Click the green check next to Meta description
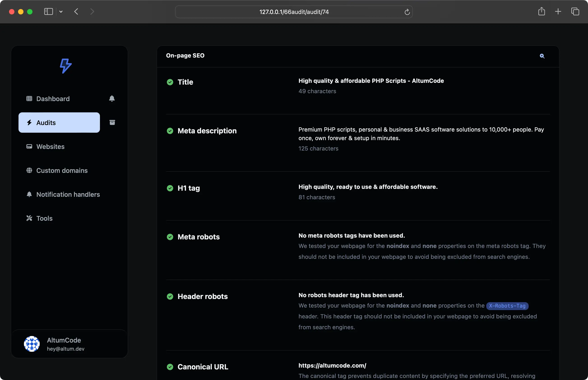This screenshot has height=380, width=588. pyautogui.click(x=170, y=131)
